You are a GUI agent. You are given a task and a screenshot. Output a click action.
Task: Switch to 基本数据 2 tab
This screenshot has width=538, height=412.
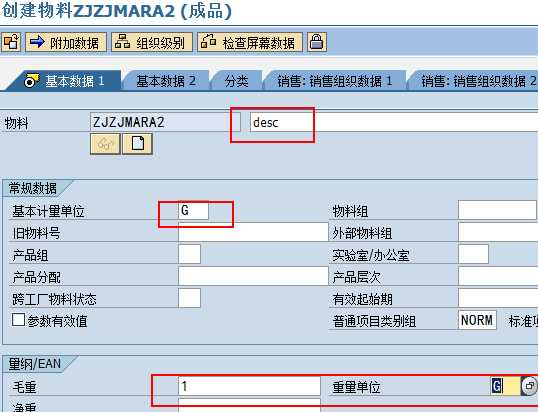pyautogui.click(x=166, y=81)
